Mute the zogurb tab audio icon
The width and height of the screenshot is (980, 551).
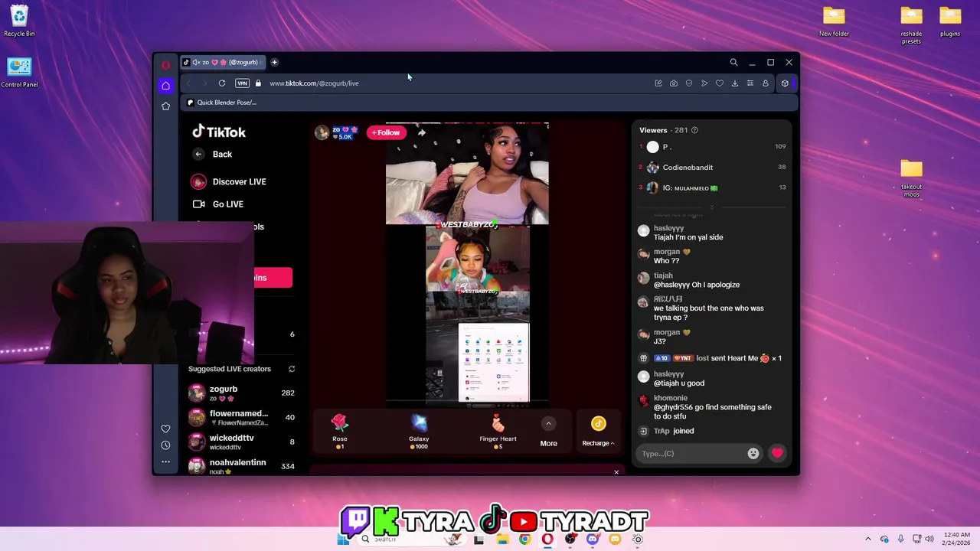point(196,62)
